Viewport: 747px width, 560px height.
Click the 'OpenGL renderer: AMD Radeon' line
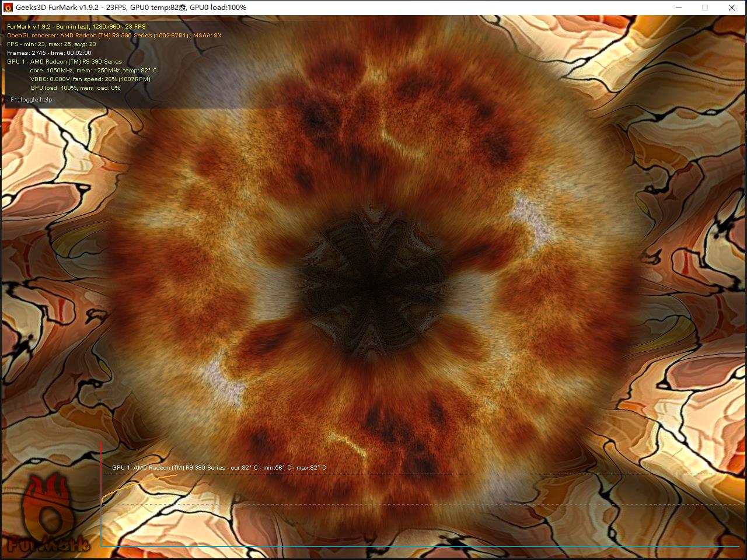[x=114, y=35]
